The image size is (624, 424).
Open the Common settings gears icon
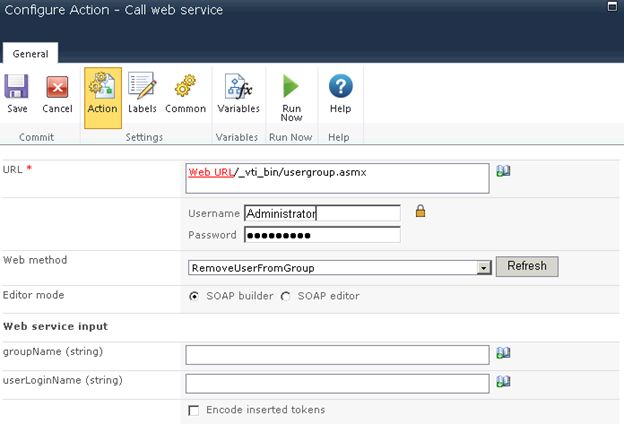tap(185, 85)
